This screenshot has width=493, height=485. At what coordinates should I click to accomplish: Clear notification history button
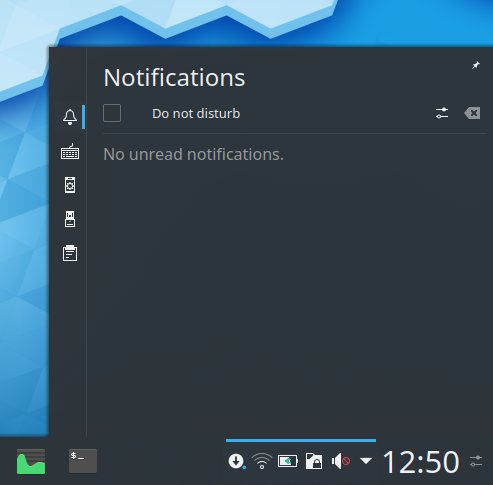(472, 113)
